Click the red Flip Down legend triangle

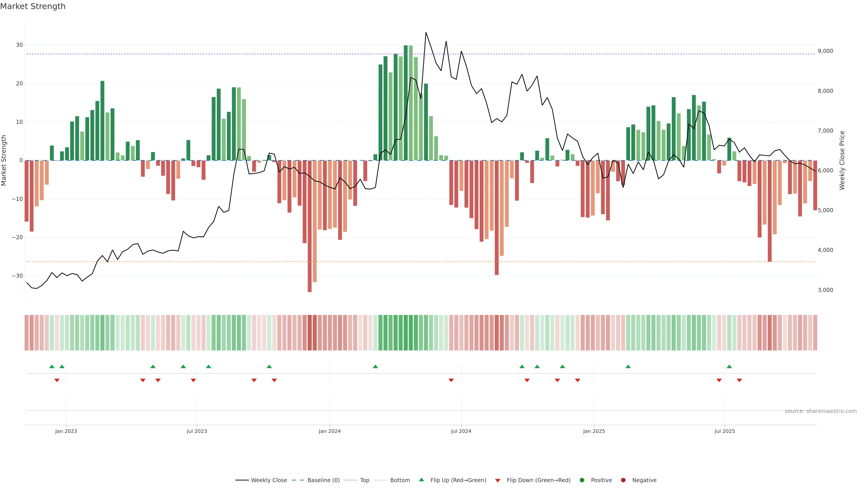[x=498, y=480]
